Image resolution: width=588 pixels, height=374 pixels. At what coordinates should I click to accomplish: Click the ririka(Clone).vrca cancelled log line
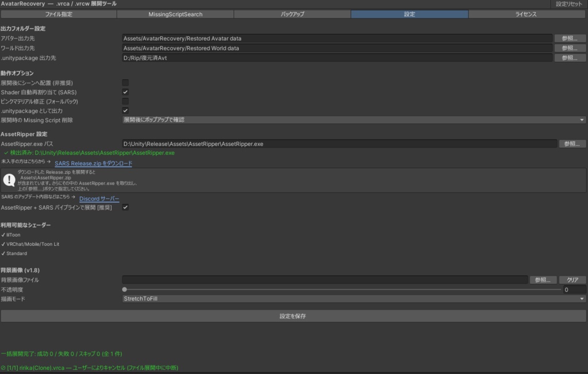pos(90,368)
